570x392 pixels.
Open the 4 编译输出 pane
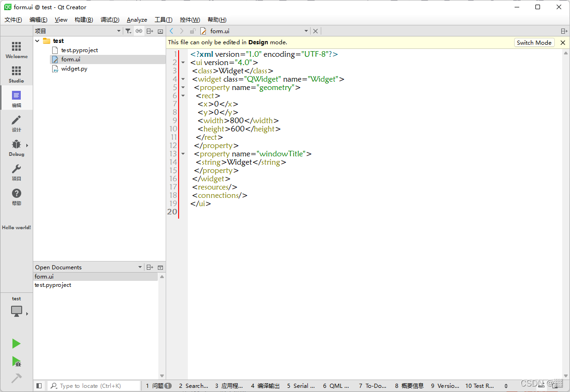pyautogui.click(x=265, y=386)
